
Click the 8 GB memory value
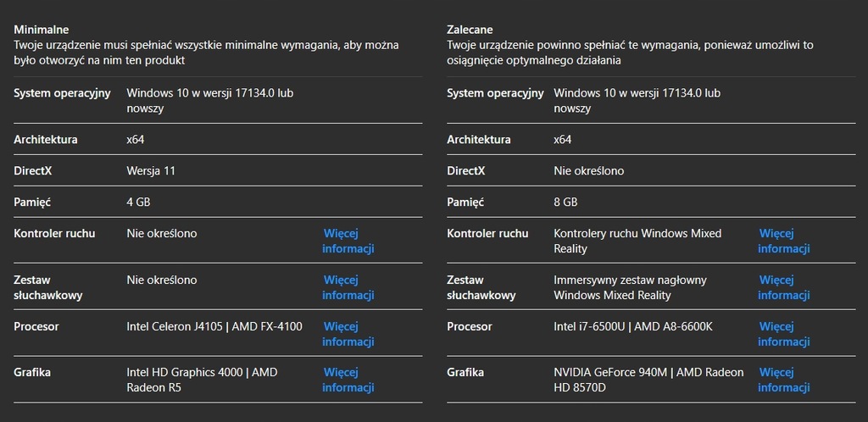point(565,202)
